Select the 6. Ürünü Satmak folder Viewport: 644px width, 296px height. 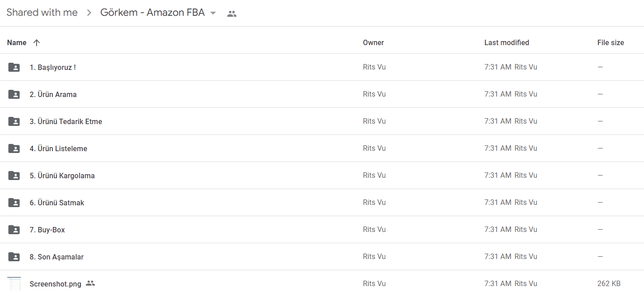(x=322, y=203)
